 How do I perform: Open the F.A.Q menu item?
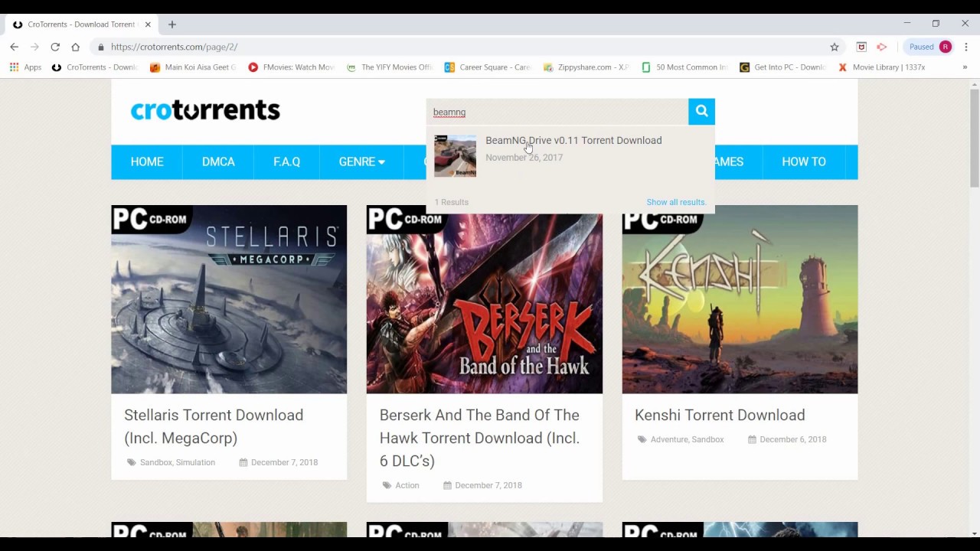286,161
